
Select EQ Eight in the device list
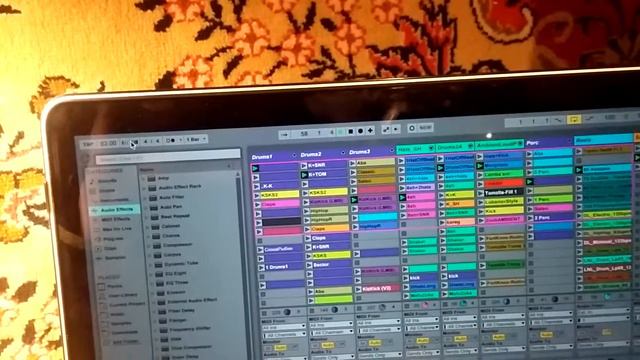(x=176, y=273)
